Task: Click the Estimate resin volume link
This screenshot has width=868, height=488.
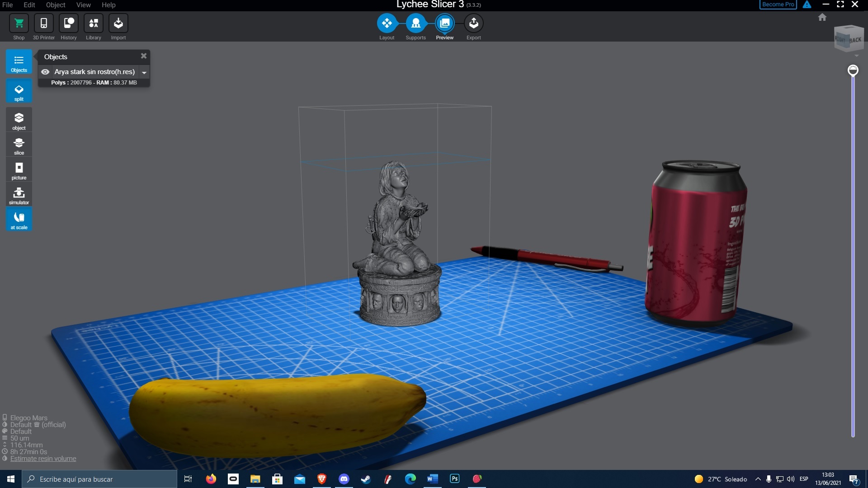Action: pyautogui.click(x=43, y=459)
